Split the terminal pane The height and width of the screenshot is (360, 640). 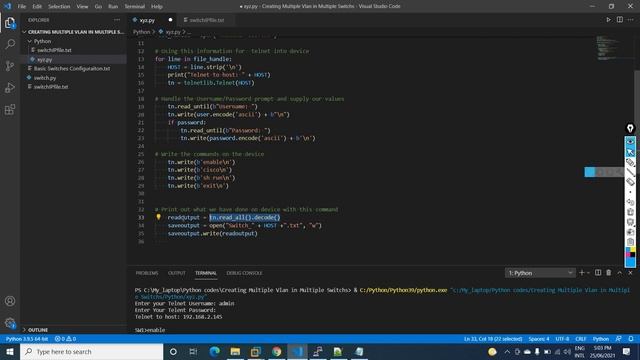pyautogui.click(x=598, y=273)
